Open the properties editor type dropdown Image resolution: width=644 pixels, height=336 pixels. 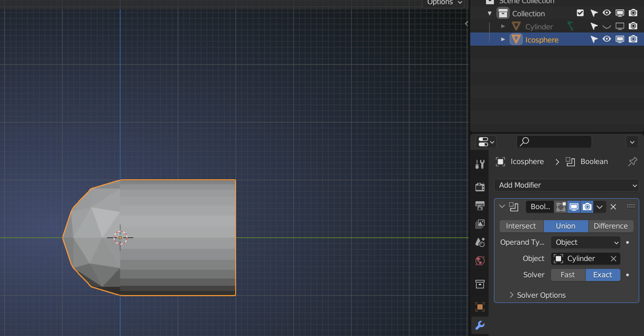click(x=486, y=142)
